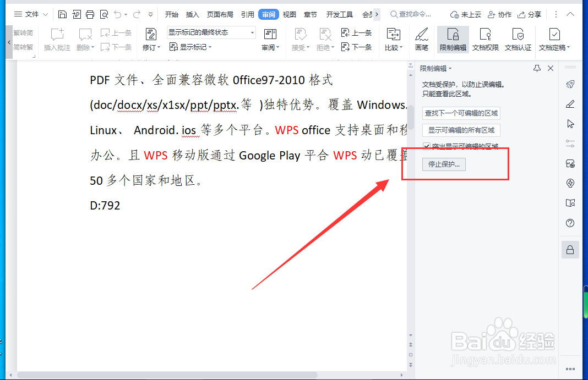Switch to the 插入 tab
Viewport: 588px width, 380px height.
192,15
